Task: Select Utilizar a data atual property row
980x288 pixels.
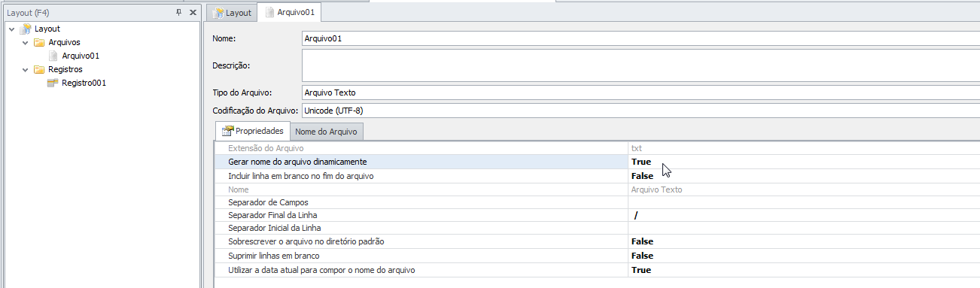Action: coord(598,270)
